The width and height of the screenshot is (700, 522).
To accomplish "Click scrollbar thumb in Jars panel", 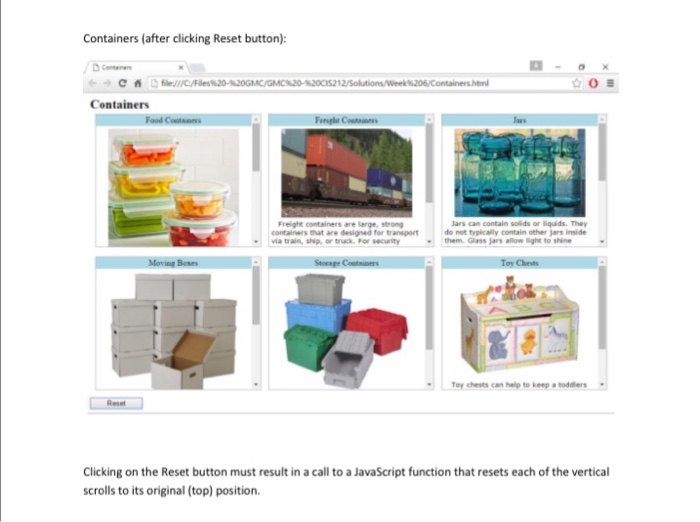I will tap(602, 152).
